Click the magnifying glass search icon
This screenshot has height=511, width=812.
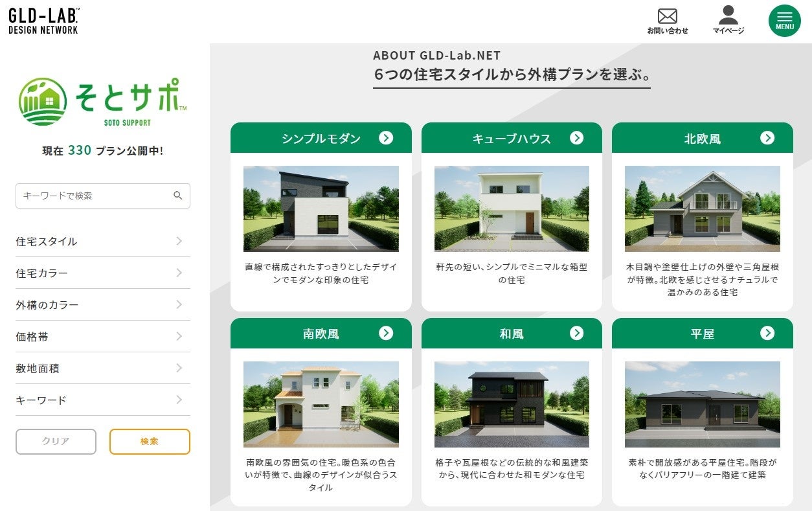point(177,196)
